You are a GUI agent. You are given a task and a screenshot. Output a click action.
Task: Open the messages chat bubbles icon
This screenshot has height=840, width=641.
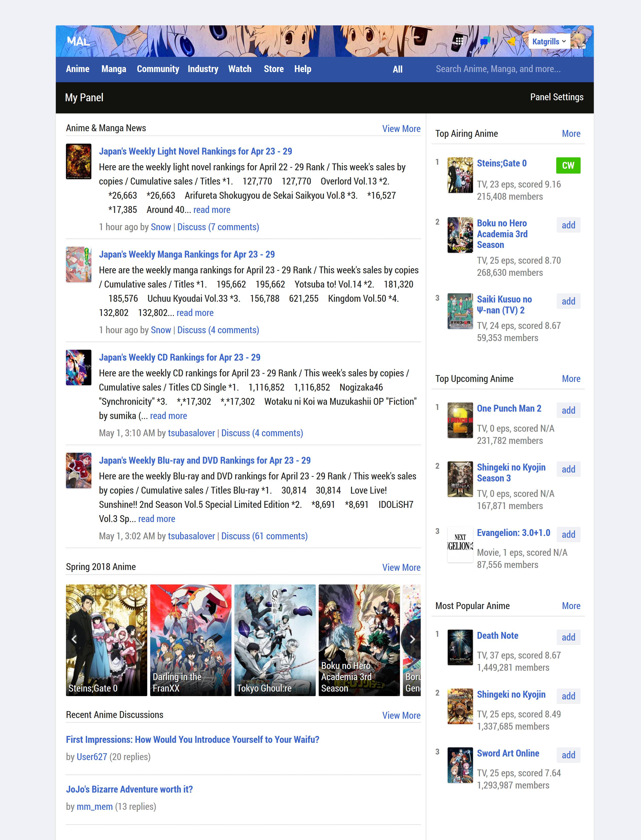click(x=485, y=41)
